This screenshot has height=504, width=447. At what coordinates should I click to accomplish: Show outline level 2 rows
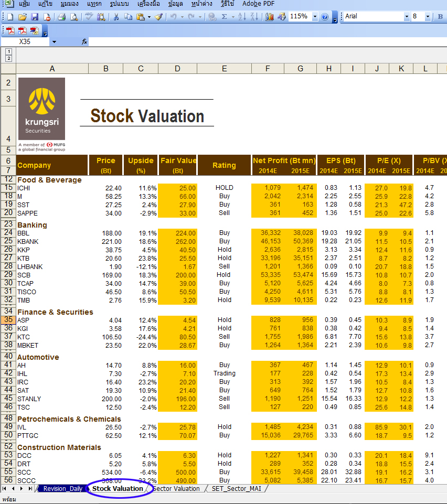click(8, 58)
